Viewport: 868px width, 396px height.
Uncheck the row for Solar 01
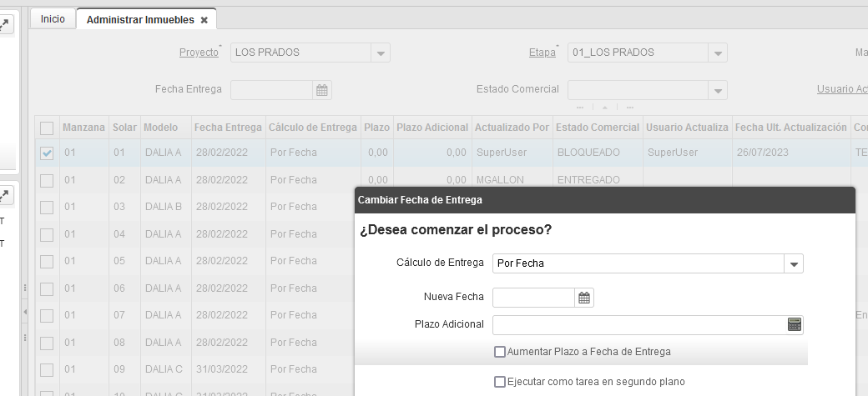47,153
